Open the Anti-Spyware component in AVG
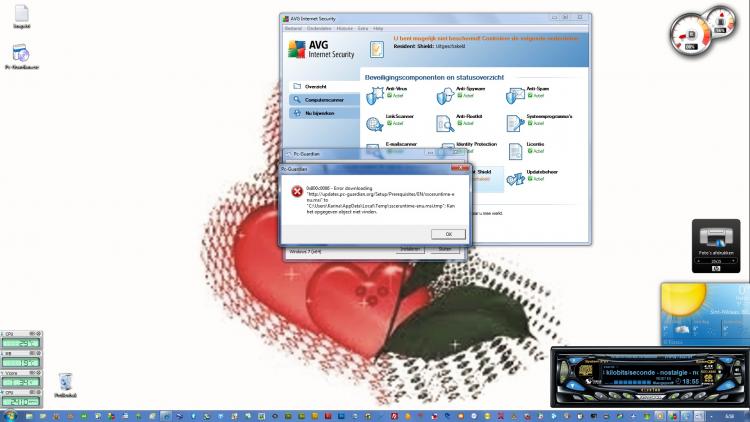This screenshot has height=422, width=750. [x=461, y=95]
